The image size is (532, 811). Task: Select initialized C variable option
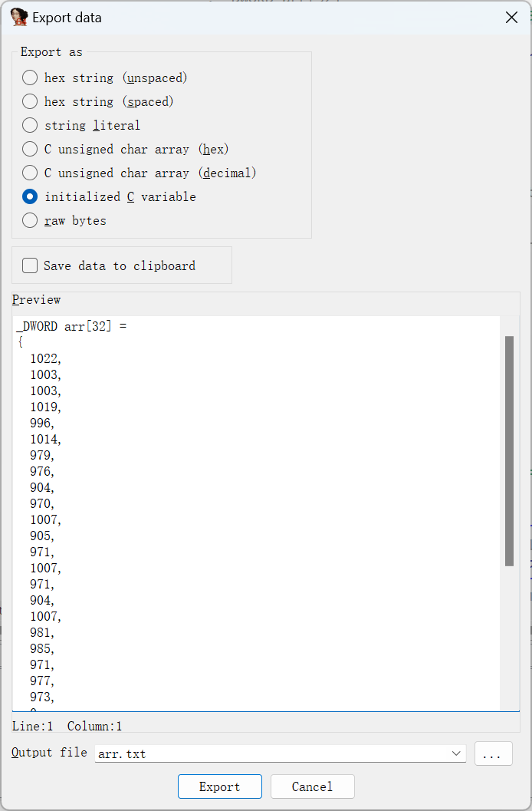[29, 196]
